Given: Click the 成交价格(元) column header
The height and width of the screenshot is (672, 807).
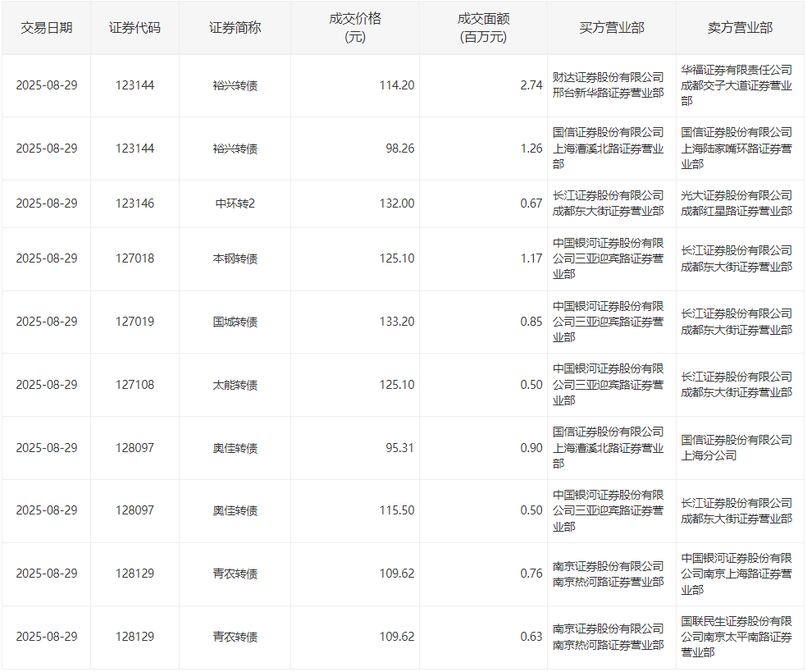Looking at the screenshot, I should tap(355, 27).
